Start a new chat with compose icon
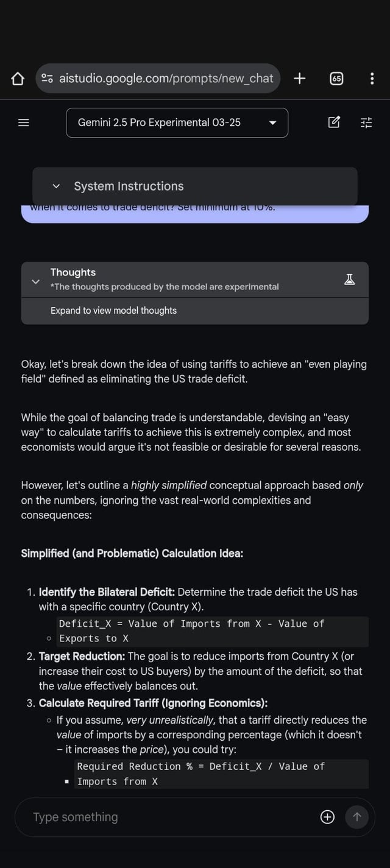This screenshot has height=868, width=390. pyautogui.click(x=334, y=122)
